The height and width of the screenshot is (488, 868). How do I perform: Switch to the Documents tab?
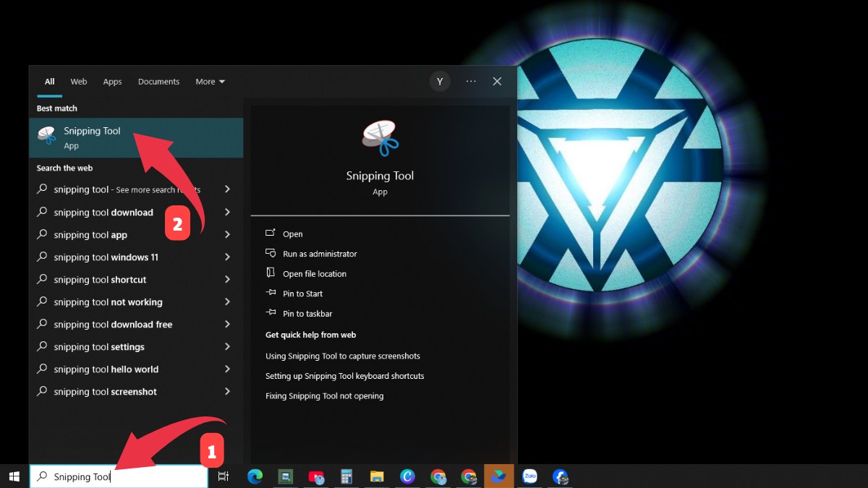click(158, 81)
